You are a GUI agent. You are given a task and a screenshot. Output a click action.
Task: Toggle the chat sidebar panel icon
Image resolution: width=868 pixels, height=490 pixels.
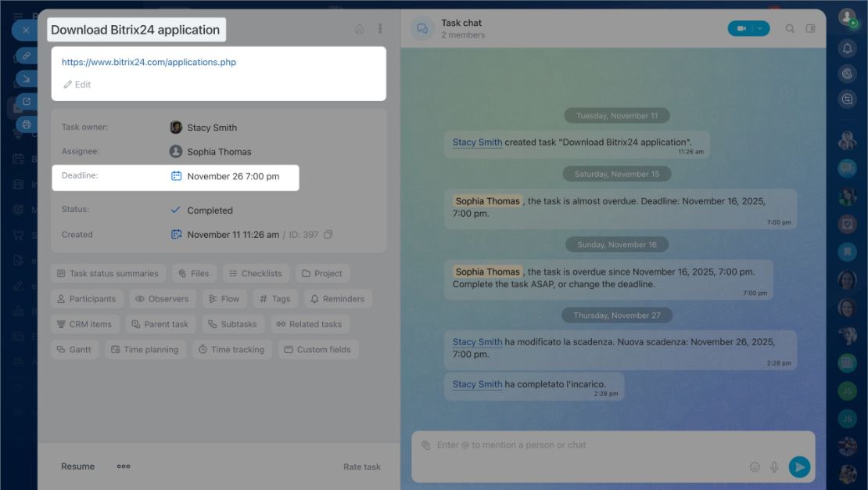tap(810, 28)
